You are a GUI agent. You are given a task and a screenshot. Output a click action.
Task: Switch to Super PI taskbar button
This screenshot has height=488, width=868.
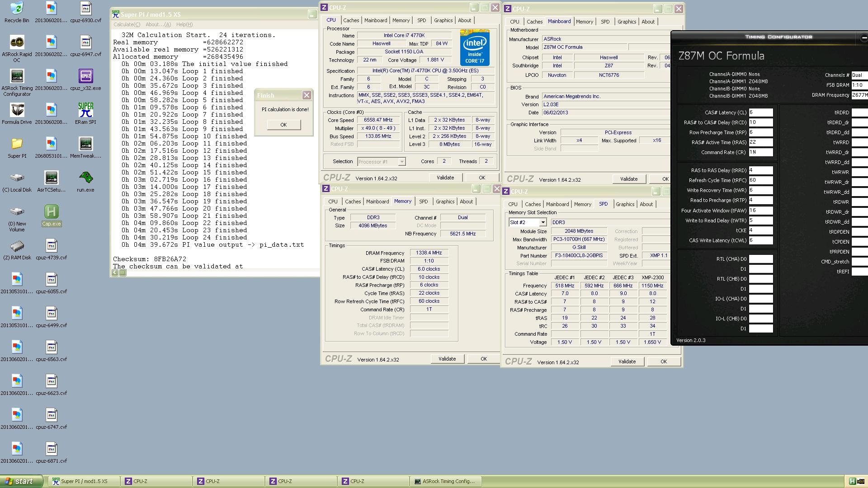(84, 481)
